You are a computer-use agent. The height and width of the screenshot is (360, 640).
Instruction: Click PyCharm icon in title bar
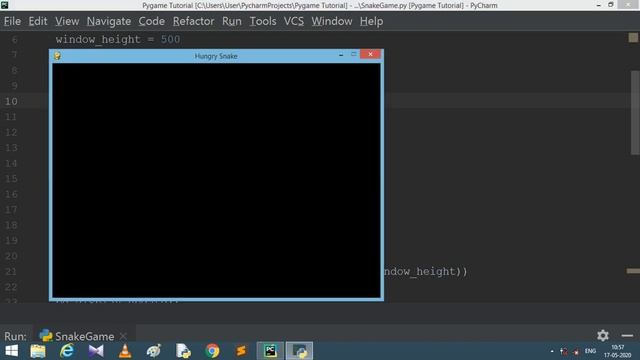(5, 5)
